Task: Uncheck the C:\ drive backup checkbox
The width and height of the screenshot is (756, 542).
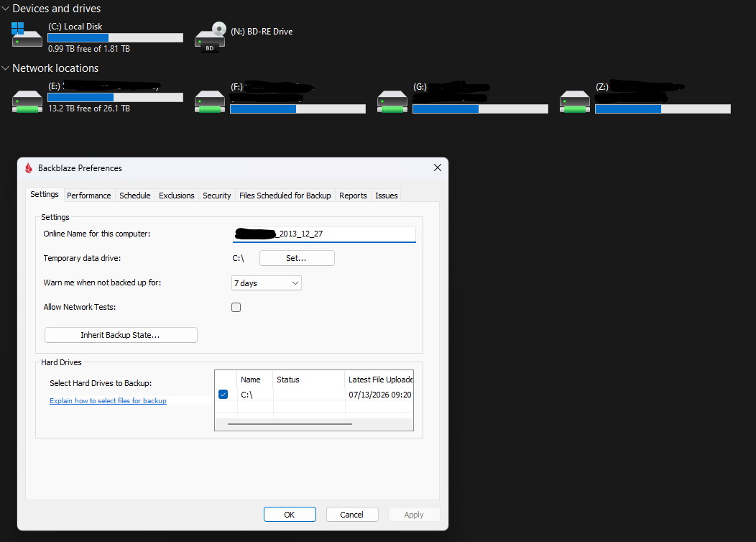Action: (x=223, y=395)
